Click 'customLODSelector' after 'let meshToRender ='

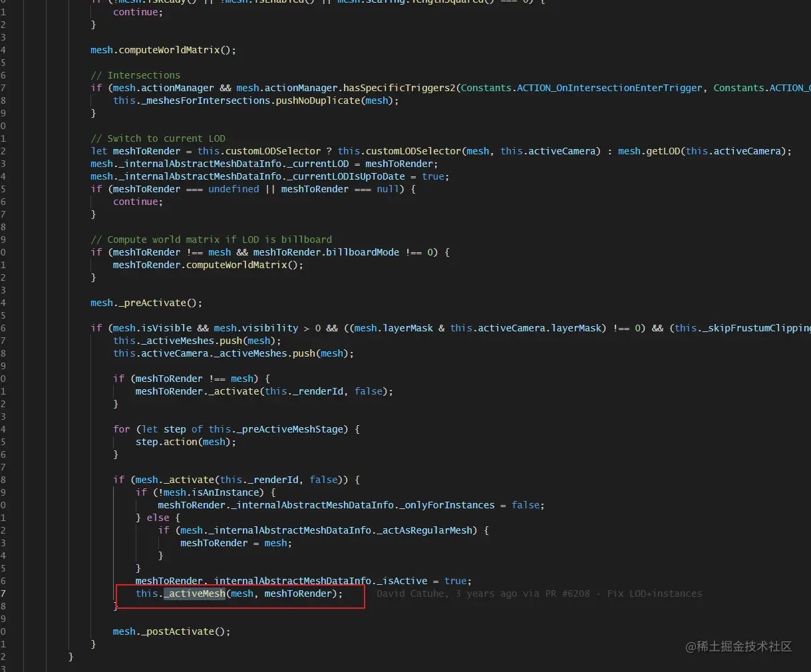[x=273, y=151]
